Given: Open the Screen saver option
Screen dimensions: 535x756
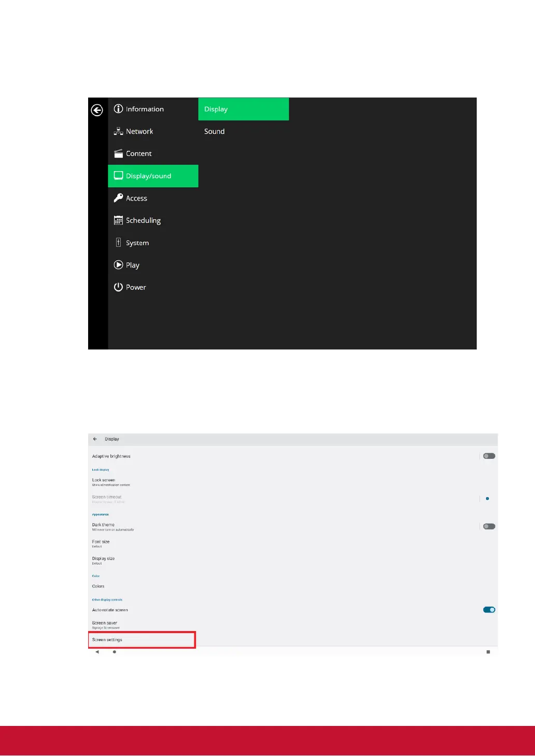Looking at the screenshot, I should (105, 624).
